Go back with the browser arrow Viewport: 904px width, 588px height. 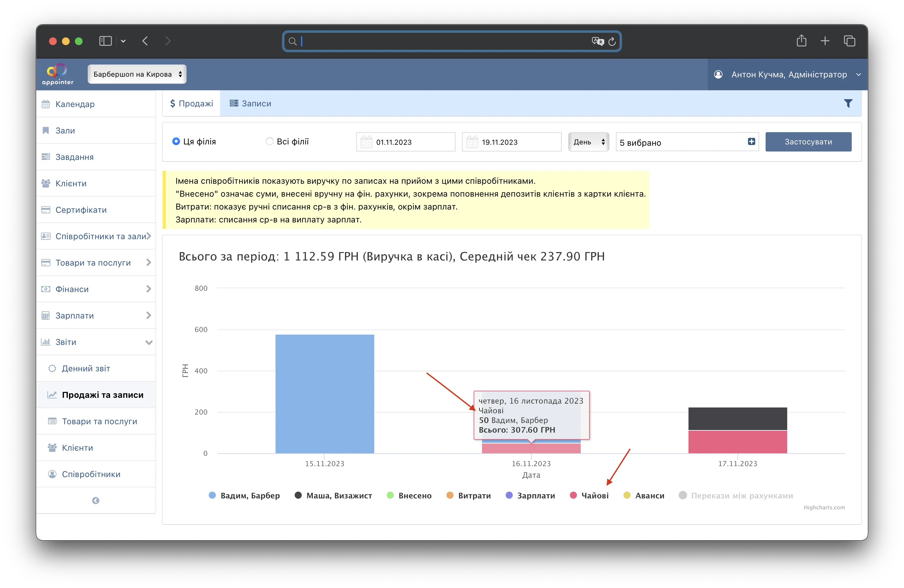click(145, 41)
